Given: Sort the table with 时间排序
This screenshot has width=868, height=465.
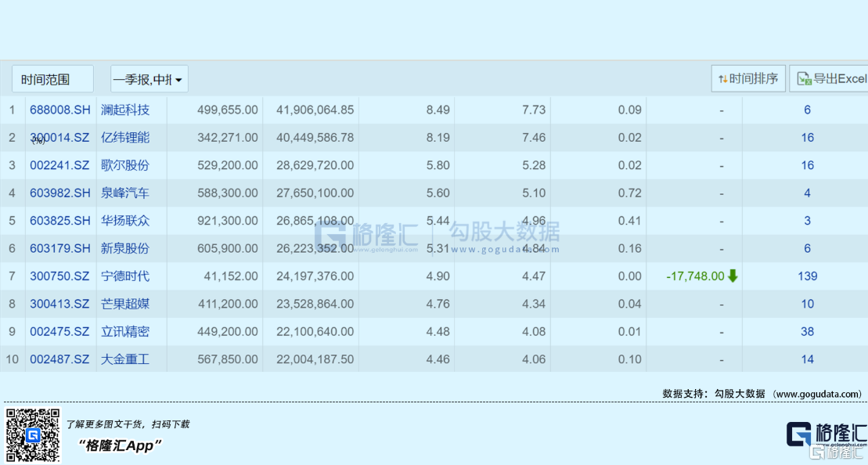Looking at the screenshot, I should pos(748,78).
